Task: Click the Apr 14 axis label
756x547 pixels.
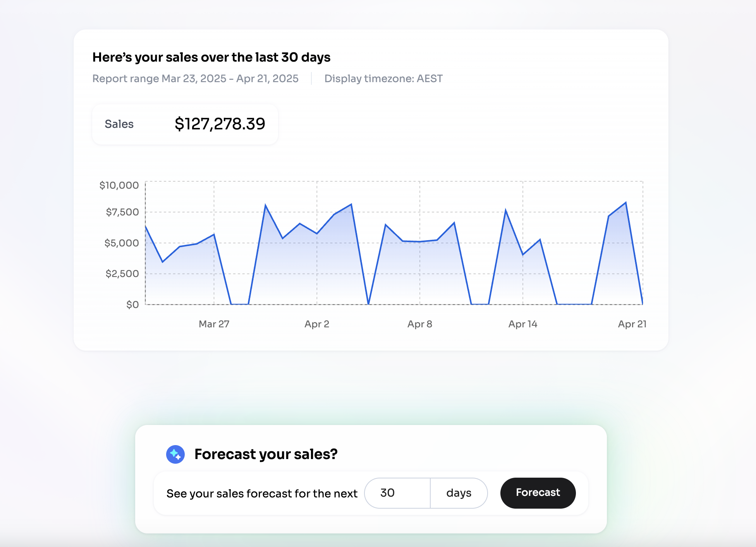Action: coord(522,324)
